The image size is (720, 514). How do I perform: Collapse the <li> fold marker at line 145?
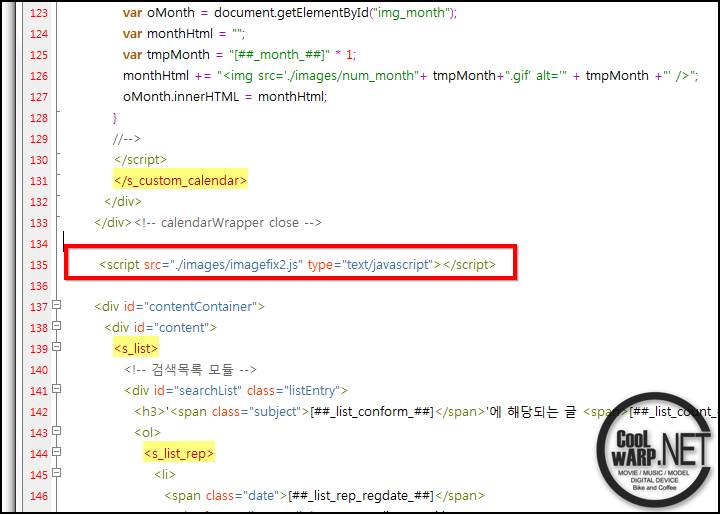56,473
